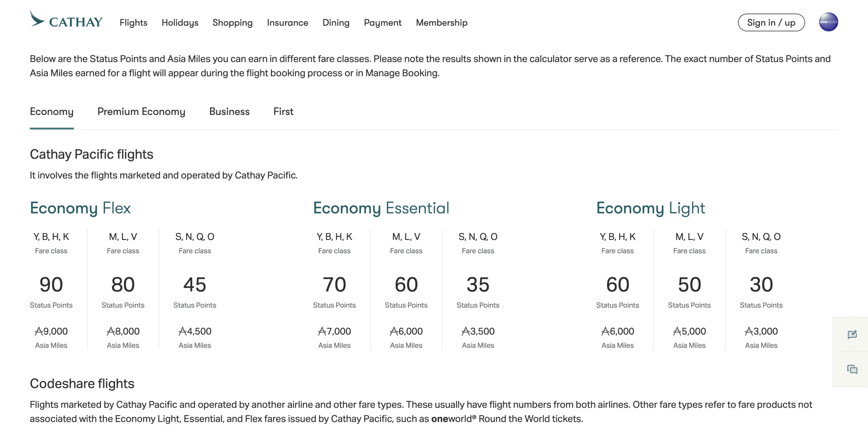This screenshot has width=868, height=435.
Task: Open the Membership menu
Action: tap(441, 23)
